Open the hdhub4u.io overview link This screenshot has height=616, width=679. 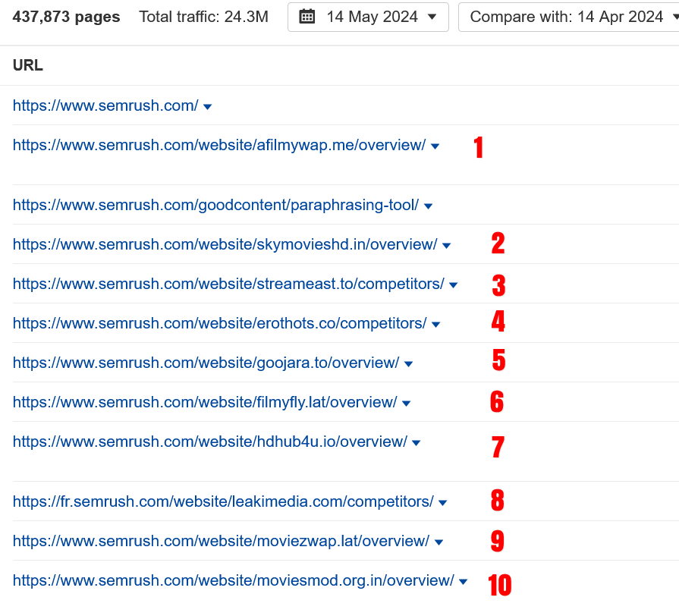click(210, 442)
